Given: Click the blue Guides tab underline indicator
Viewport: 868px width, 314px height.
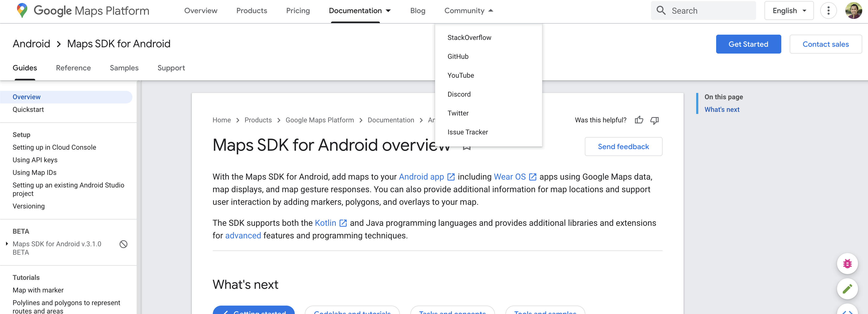Looking at the screenshot, I should point(25,80).
